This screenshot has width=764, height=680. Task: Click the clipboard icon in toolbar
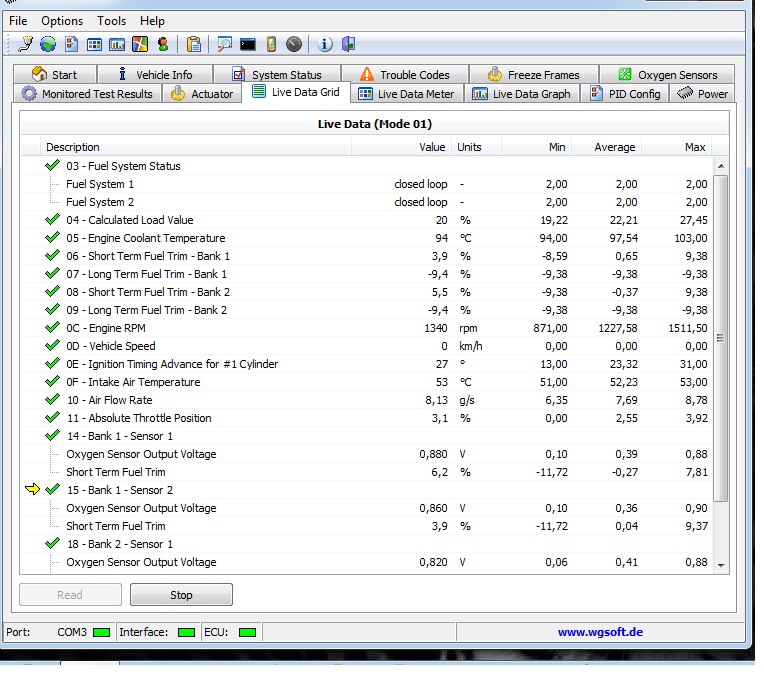coord(194,44)
